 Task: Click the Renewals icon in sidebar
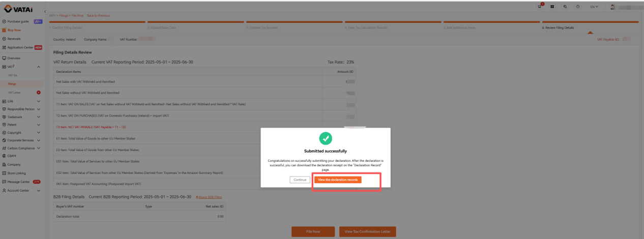tap(4, 39)
